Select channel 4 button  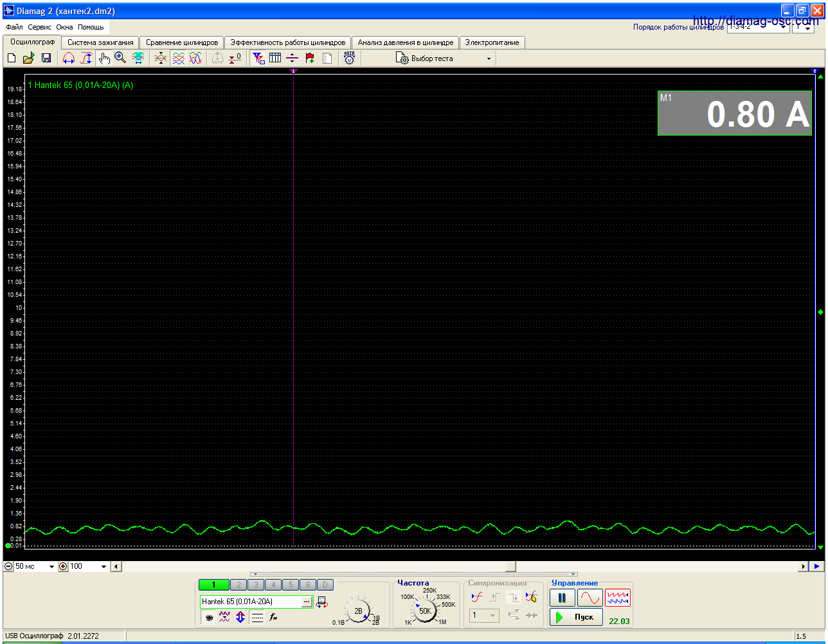click(273, 585)
